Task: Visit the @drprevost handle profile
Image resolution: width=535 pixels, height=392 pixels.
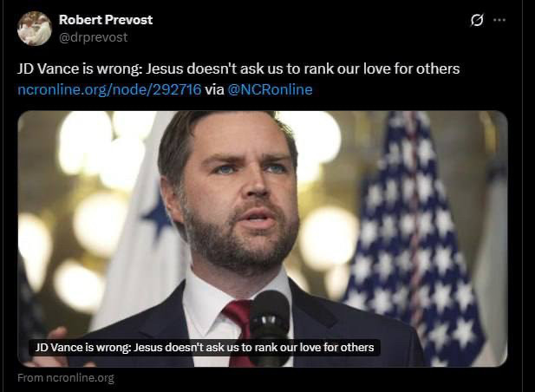Action: point(93,37)
